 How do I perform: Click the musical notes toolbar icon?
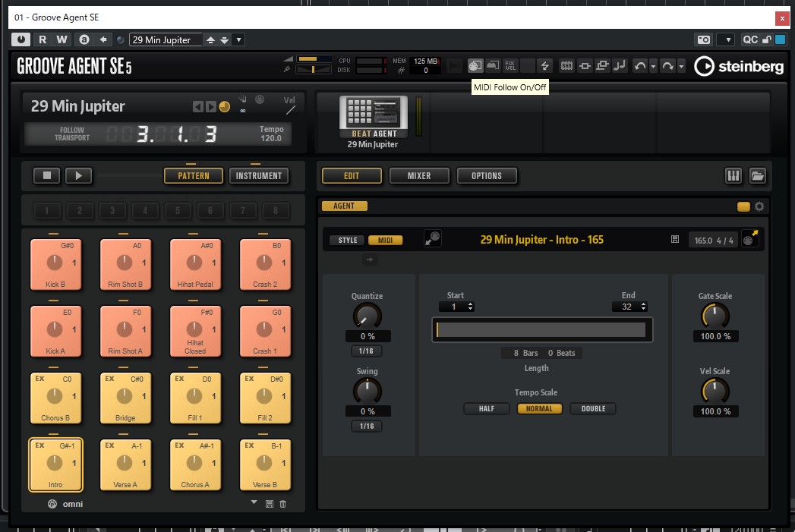click(620, 66)
